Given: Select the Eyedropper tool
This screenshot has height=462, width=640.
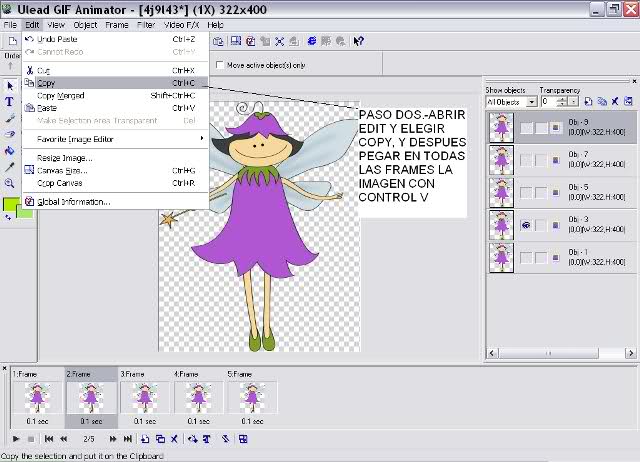Looking at the screenshot, I should pos(9,167).
